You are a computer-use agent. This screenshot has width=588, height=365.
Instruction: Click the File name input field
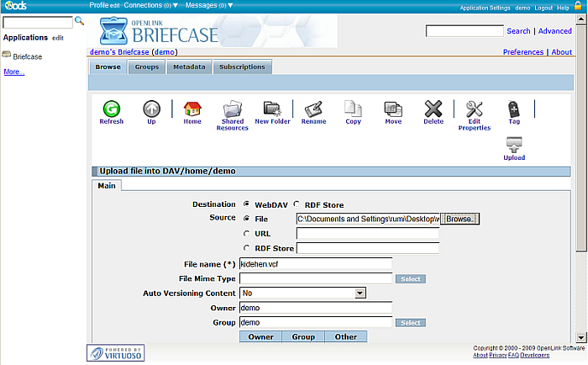(315, 263)
